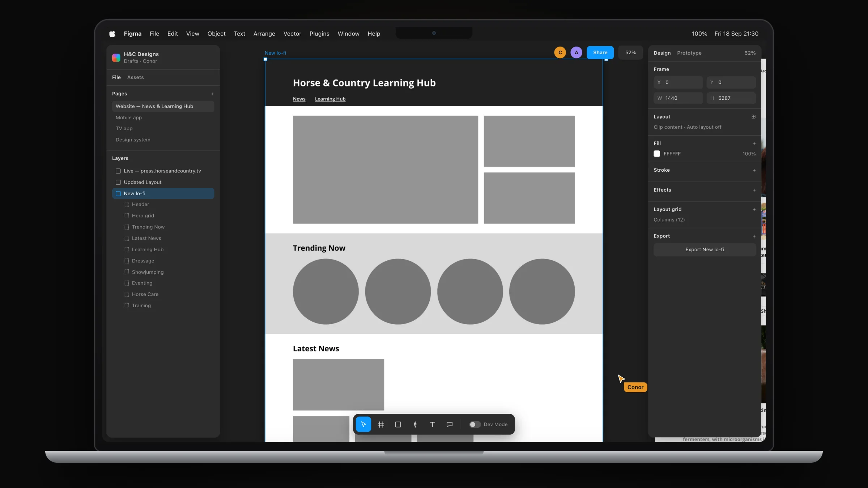Open the Plugins menu
Screen dimensions: 868x488
click(x=319, y=34)
